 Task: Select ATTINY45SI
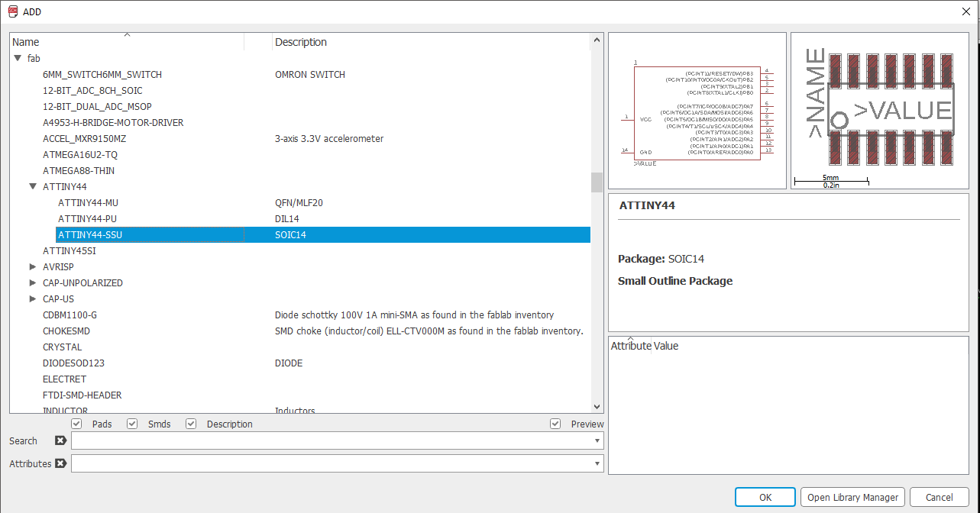coord(70,250)
